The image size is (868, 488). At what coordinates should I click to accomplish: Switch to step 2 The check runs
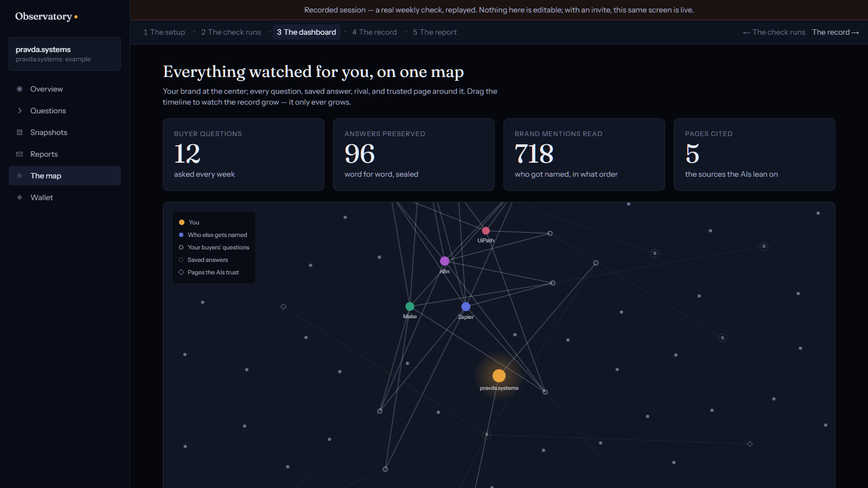coord(231,32)
